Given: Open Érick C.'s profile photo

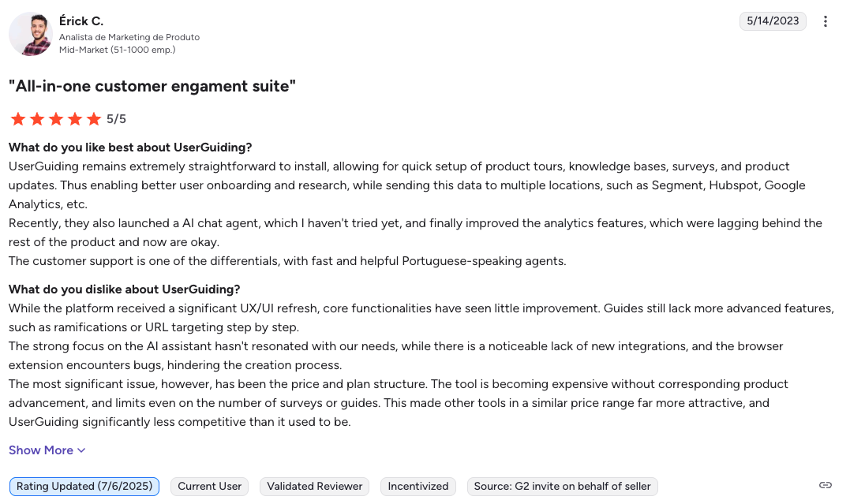Looking at the screenshot, I should pos(30,34).
